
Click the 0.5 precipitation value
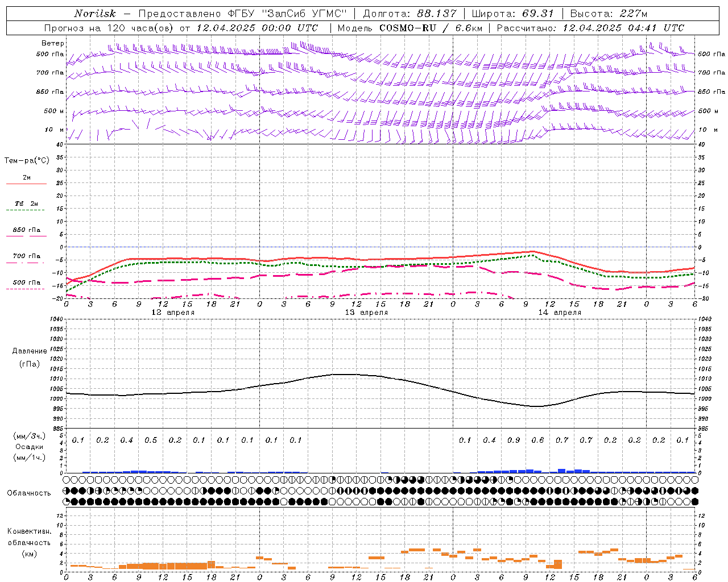point(151,440)
